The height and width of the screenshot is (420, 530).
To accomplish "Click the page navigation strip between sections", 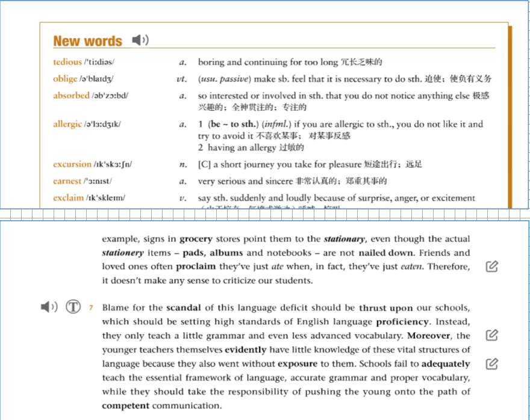I will click(265, 215).
